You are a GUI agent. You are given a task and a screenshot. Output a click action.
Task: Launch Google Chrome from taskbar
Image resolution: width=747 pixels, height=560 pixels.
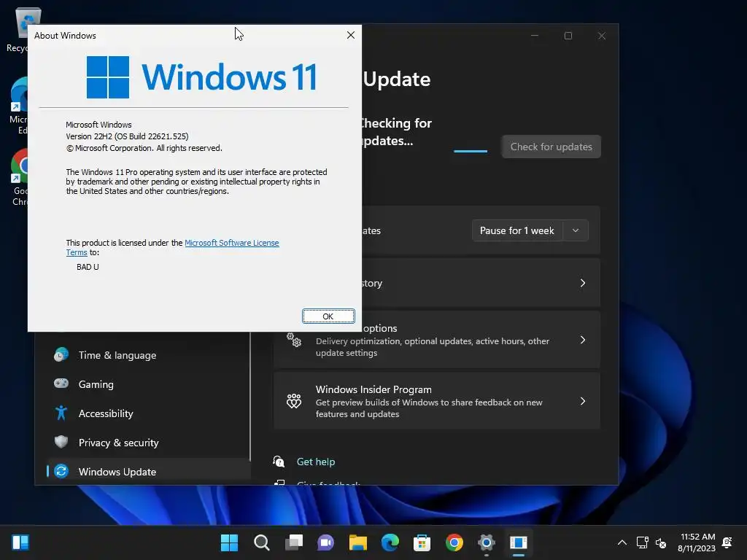tap(454, 542)
